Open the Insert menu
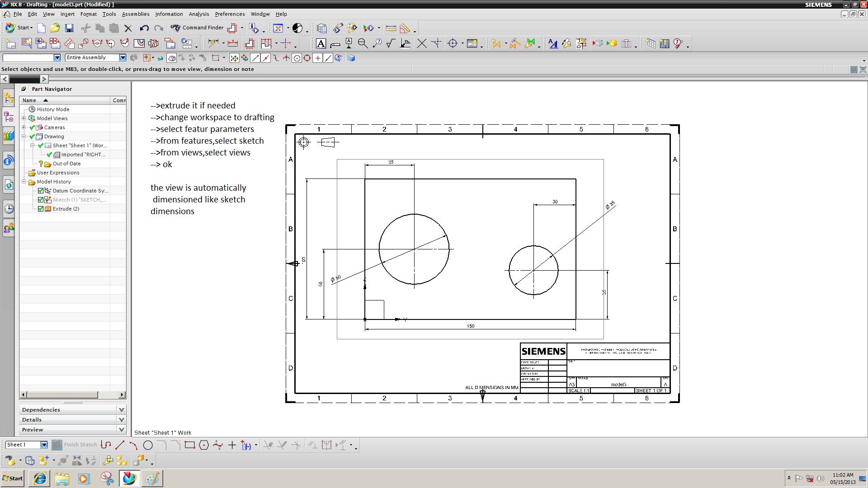This screenshot has height=488, width=868. (67, 14)
